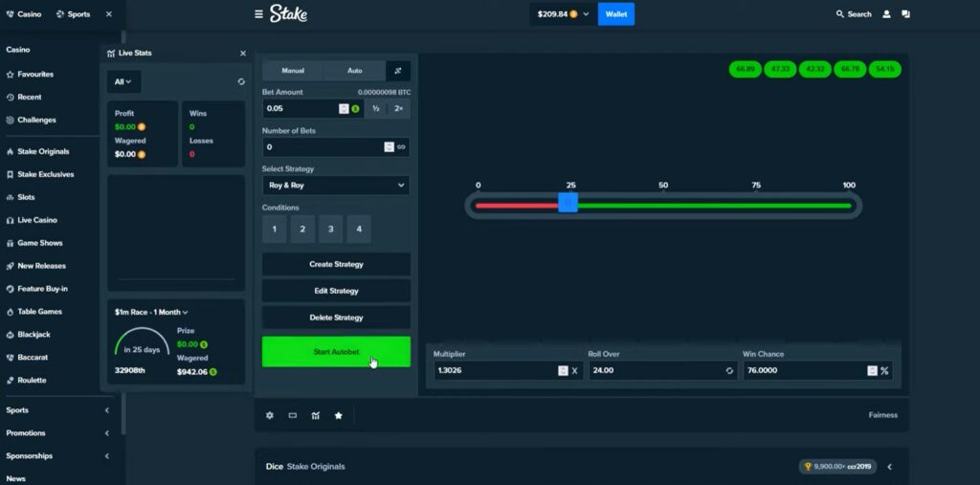
Task: Toggle the live stats chart icon
Action: [315, 415]
